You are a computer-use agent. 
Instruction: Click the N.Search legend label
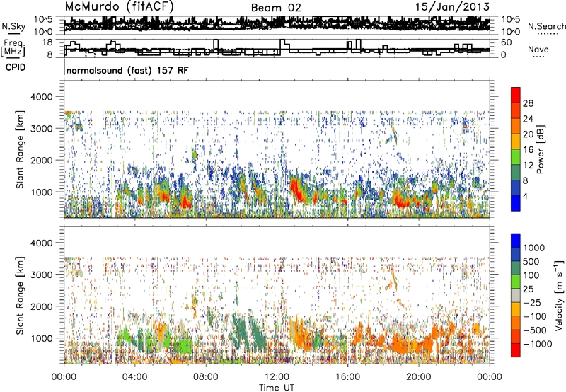(546, 26)
